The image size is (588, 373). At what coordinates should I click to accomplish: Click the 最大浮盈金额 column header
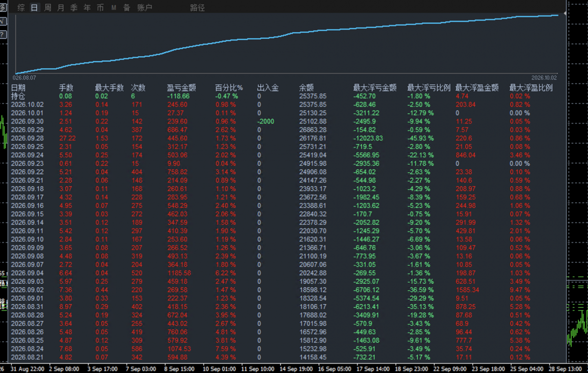(477, 88)
